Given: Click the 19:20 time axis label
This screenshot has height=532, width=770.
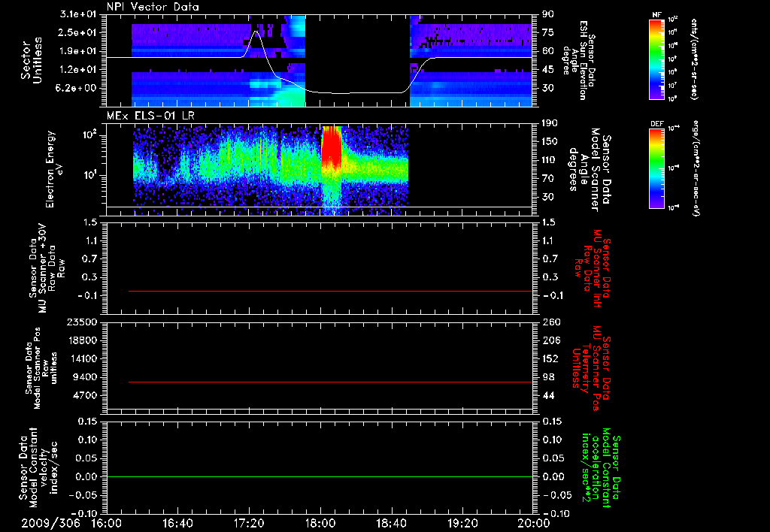Looking at the screenshot, I should [x=462, y=523].
